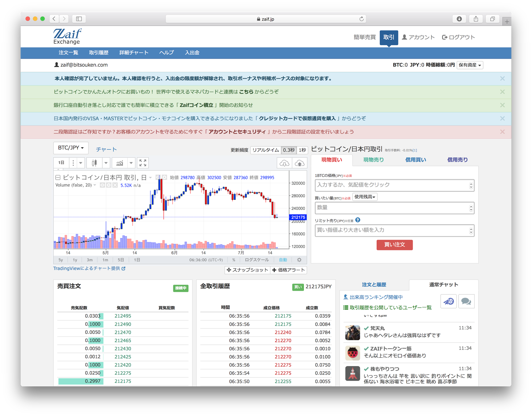Open the 注文と履歴 tab

[x=374, y=285]
